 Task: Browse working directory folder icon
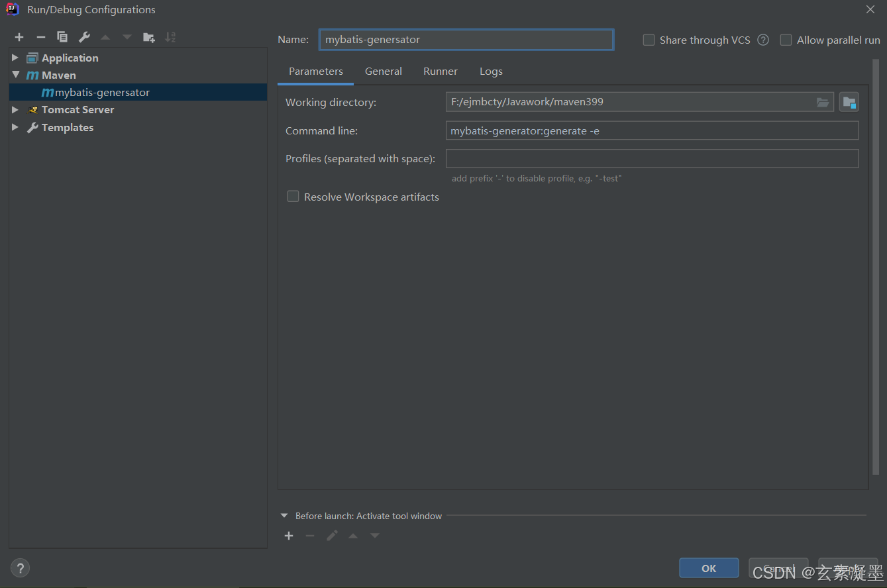pyautogui.click(x=823, y=102)
